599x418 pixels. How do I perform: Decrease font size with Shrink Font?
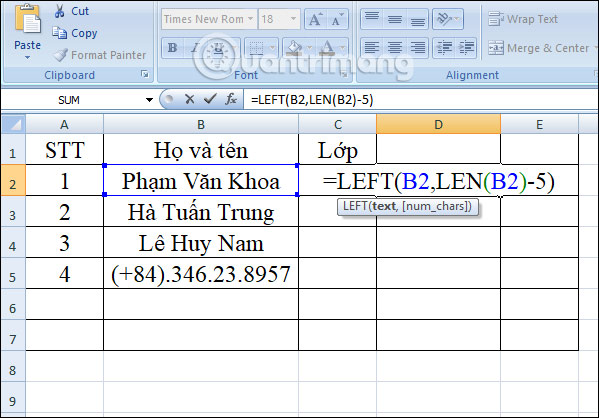[337, 19]
